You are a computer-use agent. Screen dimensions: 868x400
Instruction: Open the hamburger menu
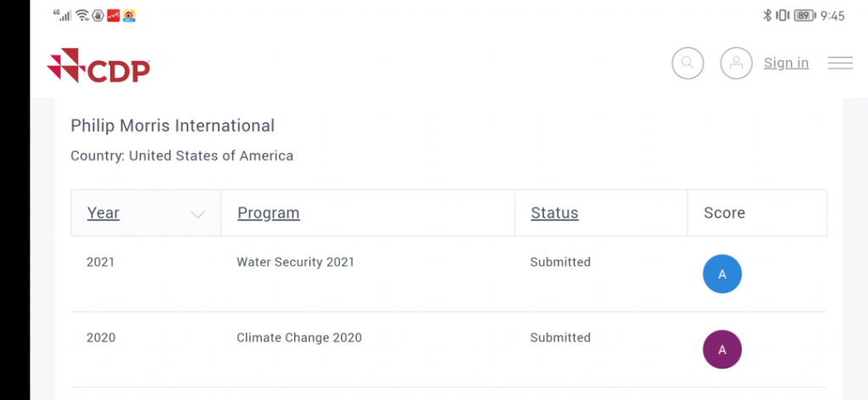click(840, 63)
